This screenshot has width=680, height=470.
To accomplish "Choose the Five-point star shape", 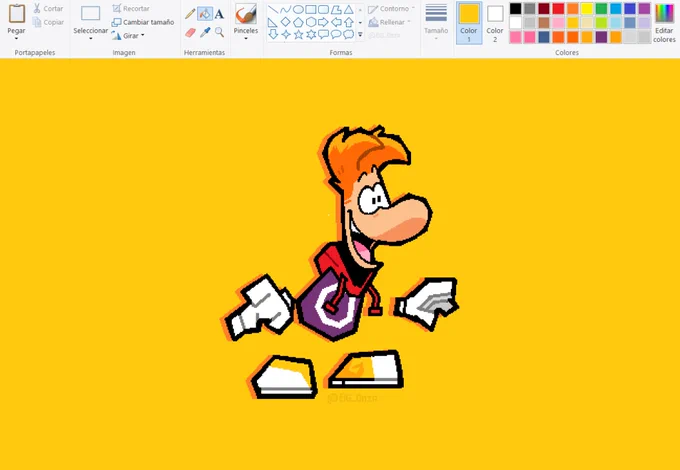I will coord(298,35).
